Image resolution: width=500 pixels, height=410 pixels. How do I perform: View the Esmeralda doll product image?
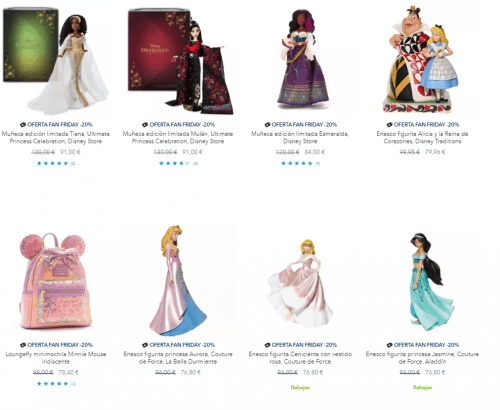tap(302, 60)
